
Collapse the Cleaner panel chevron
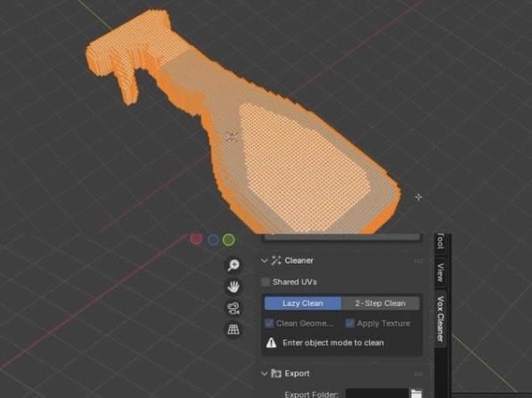(265, 260)
